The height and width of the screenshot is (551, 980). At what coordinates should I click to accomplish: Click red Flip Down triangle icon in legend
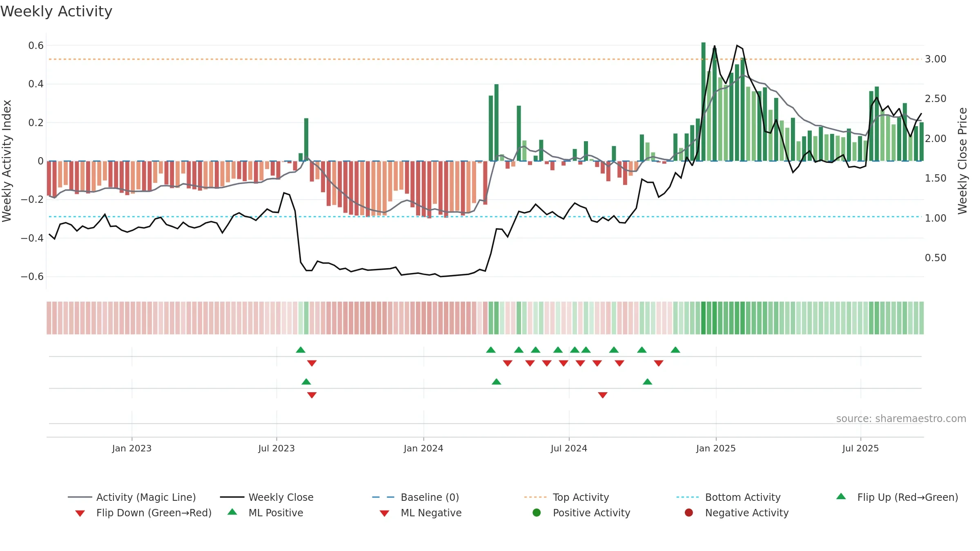click(80, 513)
